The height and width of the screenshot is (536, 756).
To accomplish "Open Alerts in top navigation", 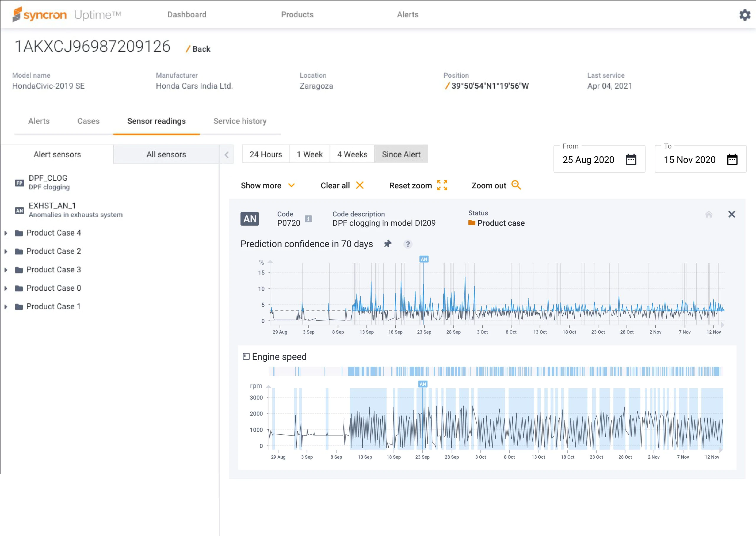I will tap(408, 14).
